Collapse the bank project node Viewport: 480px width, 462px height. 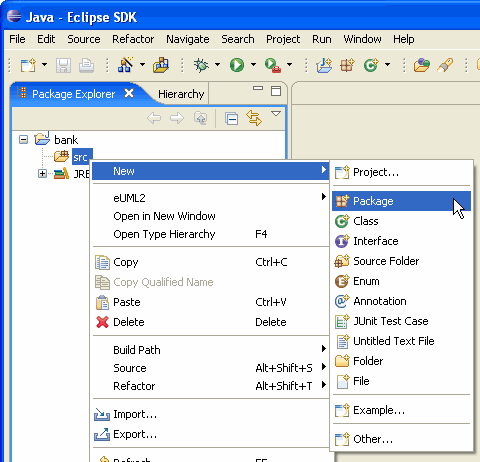[x=23, y=140]
